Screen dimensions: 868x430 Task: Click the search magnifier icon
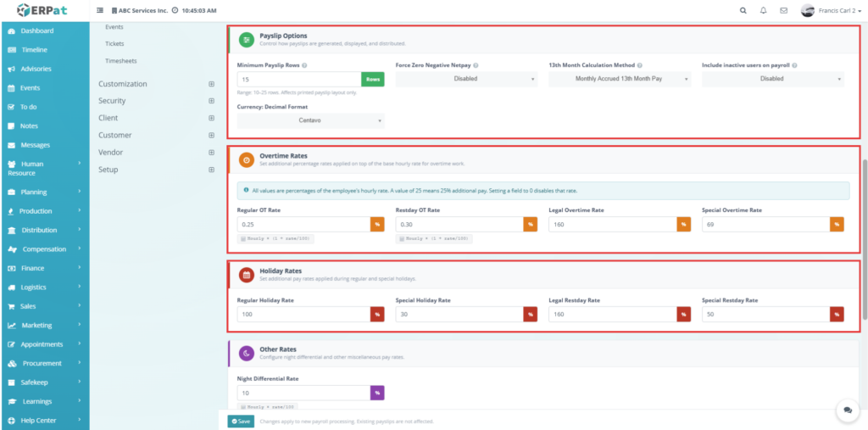coord(743,10)
